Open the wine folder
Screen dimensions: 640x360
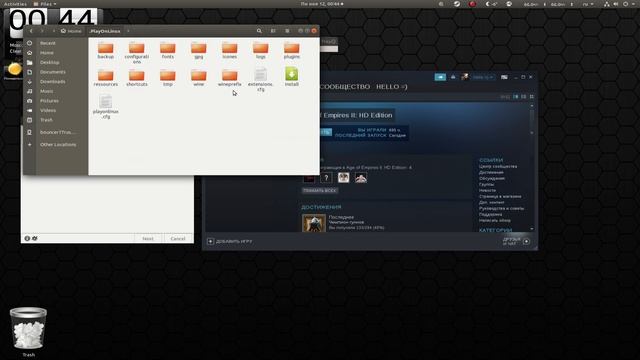coord(199,78)
